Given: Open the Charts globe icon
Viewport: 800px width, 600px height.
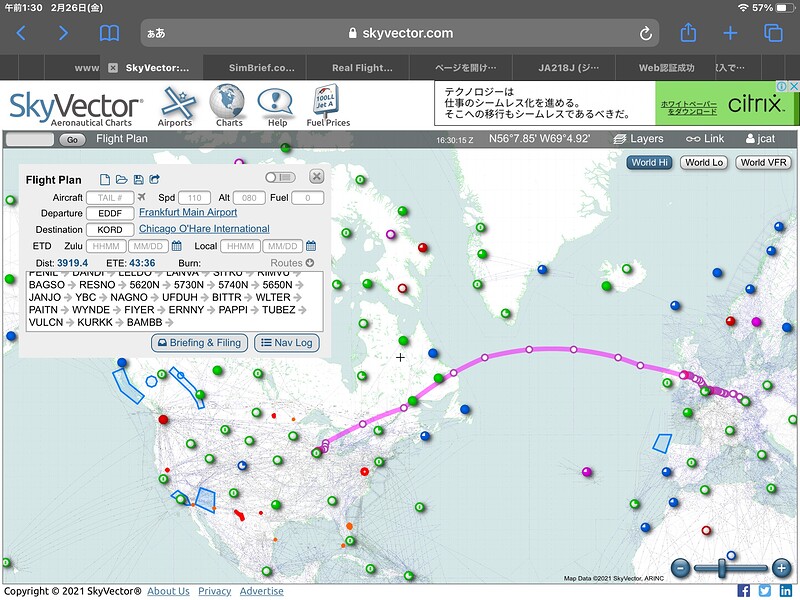Looking at the screenshot, I should tap(228, 106).
